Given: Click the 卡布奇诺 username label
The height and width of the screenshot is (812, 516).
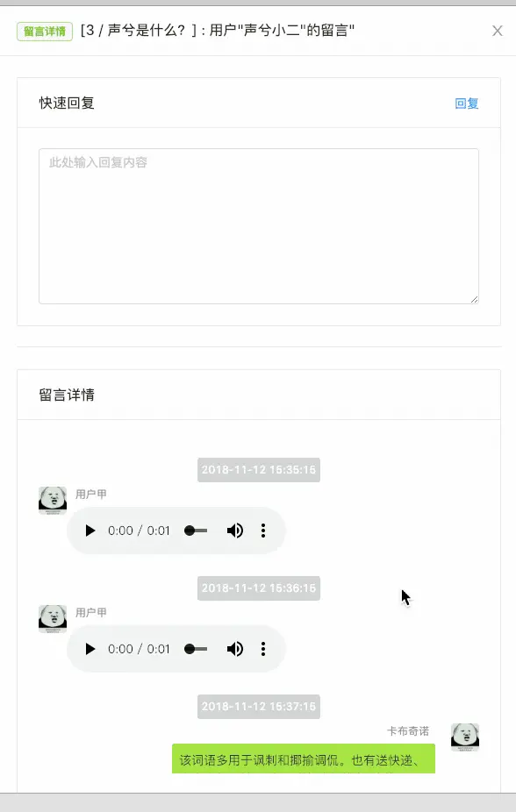Looking at the screenshot, I should pos(408,731).
